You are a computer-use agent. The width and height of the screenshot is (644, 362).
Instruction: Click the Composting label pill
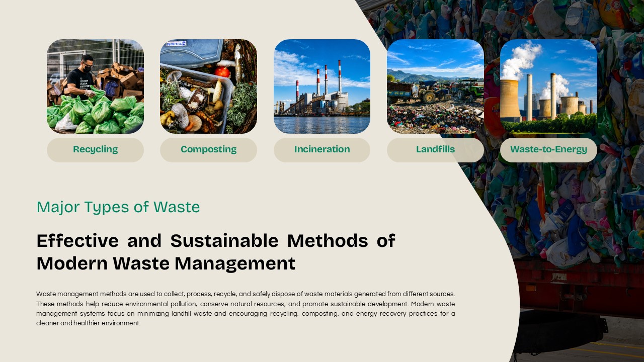[x=208, y=150]
